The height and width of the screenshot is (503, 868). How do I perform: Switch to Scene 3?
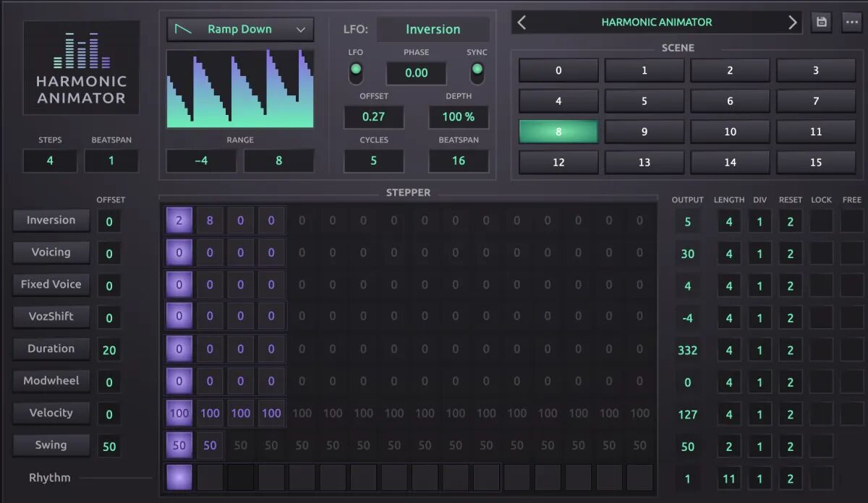(816, 70)
